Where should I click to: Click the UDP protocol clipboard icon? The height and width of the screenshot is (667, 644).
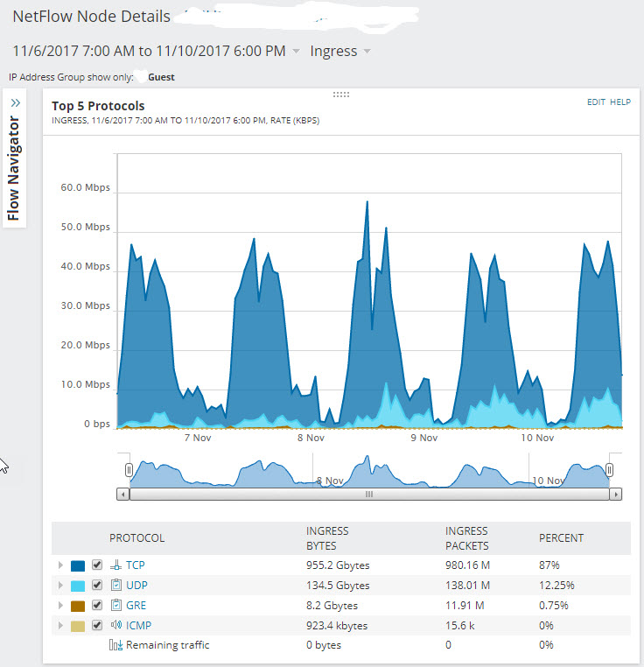click(116, 585)
